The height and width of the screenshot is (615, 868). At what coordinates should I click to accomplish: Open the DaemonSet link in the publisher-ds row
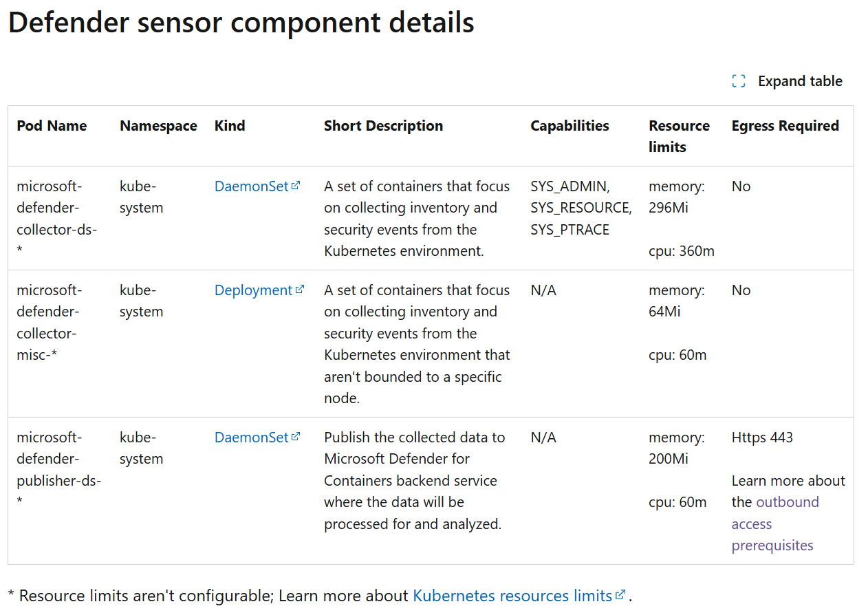(x=250, y=437)
